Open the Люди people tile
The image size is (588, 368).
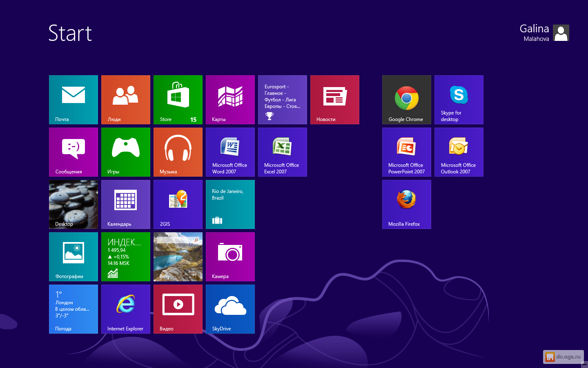click(x=126, y=100)
